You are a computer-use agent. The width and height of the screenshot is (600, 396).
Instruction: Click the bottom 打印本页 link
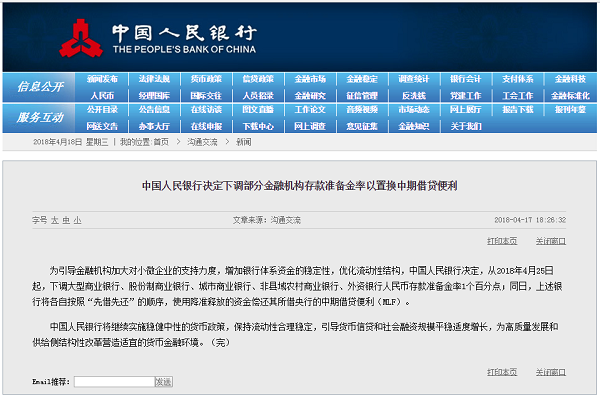pyautogui.click(x=502, y=372)
